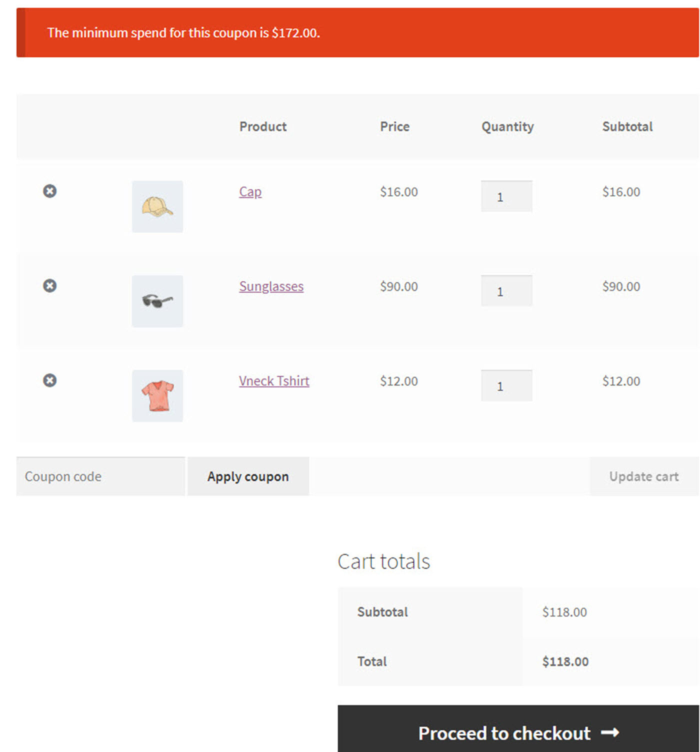Focus the Cap quantity field
Image resolution: width=700 pixels, height=752 pixels.
click(506, 196)
